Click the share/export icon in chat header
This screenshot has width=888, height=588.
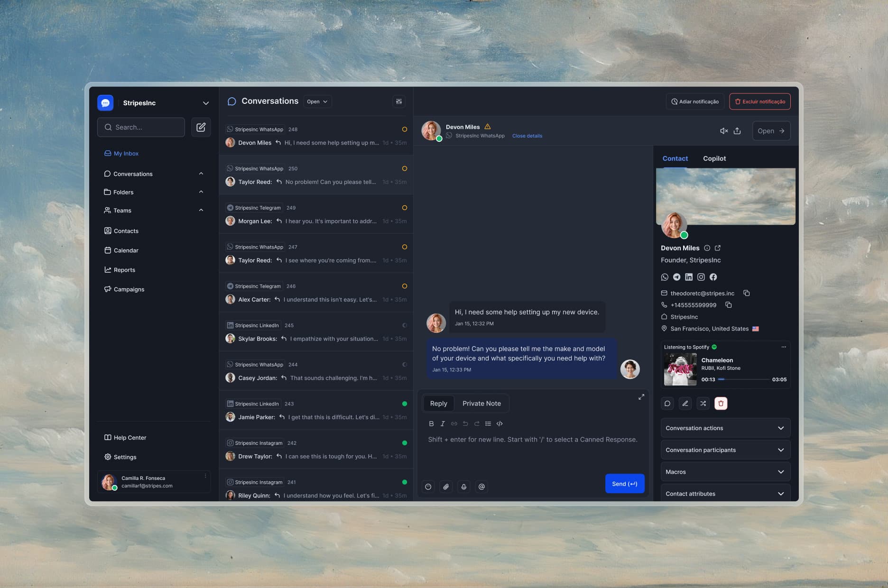(x=737, y=131)
